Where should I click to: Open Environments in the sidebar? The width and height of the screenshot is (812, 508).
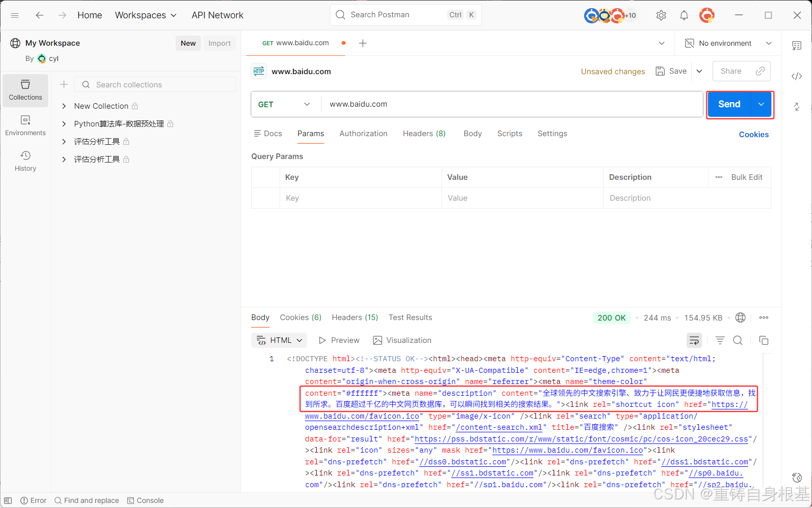(x=25, y=125)
